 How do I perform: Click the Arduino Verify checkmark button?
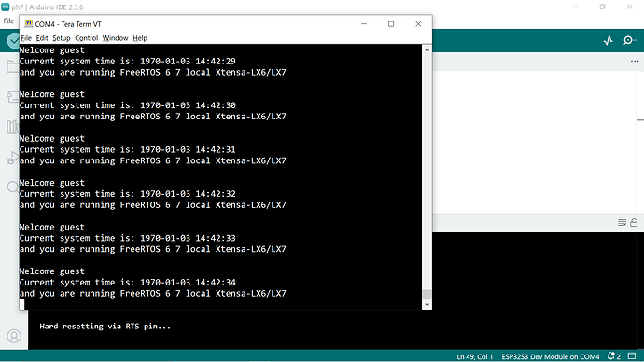pos(14,40)
